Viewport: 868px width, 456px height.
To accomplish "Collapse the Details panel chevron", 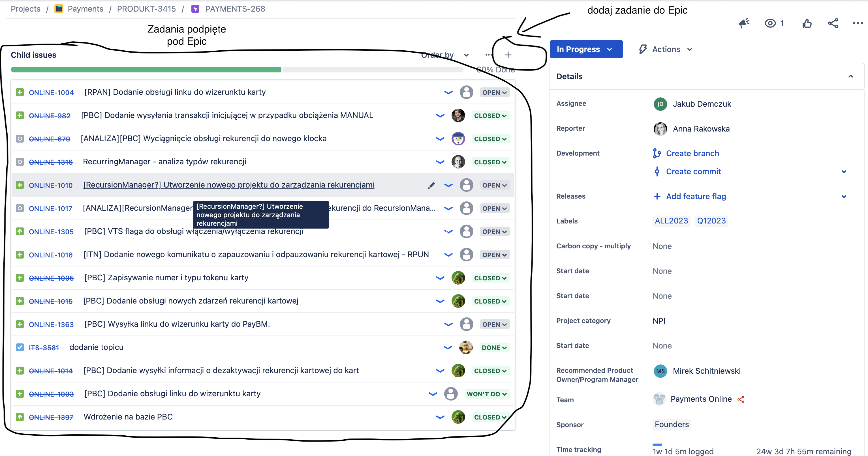I will pyautogui.click(x=850, y=76).
